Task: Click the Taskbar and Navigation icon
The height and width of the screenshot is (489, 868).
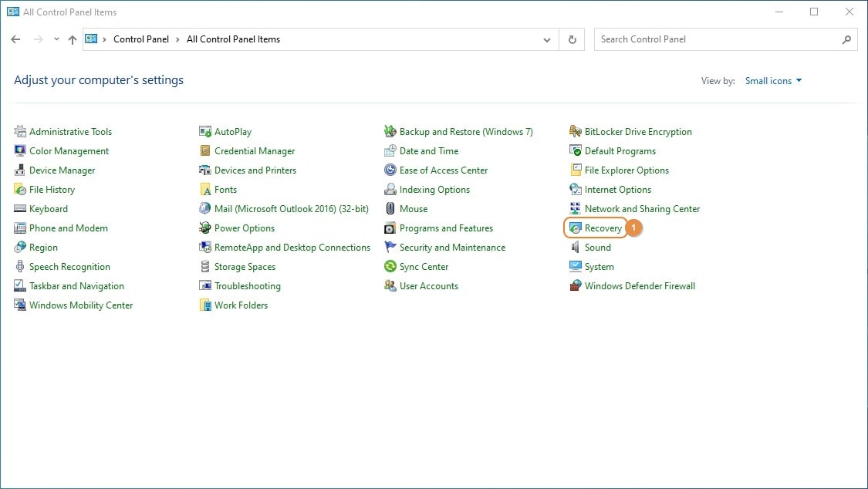Action: (20, 286)
